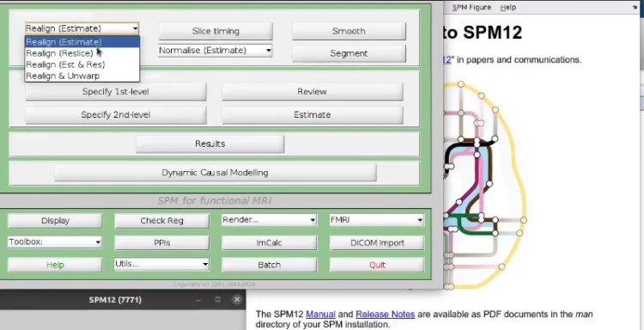Click the green Help button
The height and width of the screenshot is (330, 644).
point(55,265)
